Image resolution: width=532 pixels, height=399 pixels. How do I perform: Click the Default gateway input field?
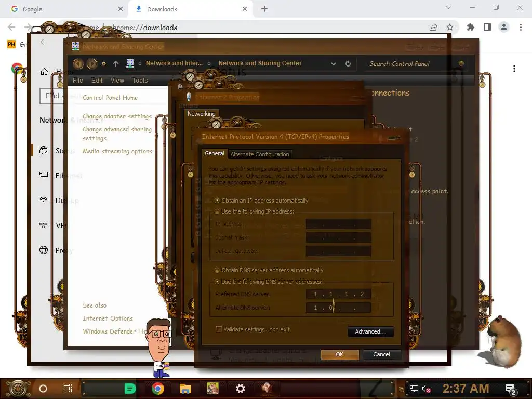338,251
